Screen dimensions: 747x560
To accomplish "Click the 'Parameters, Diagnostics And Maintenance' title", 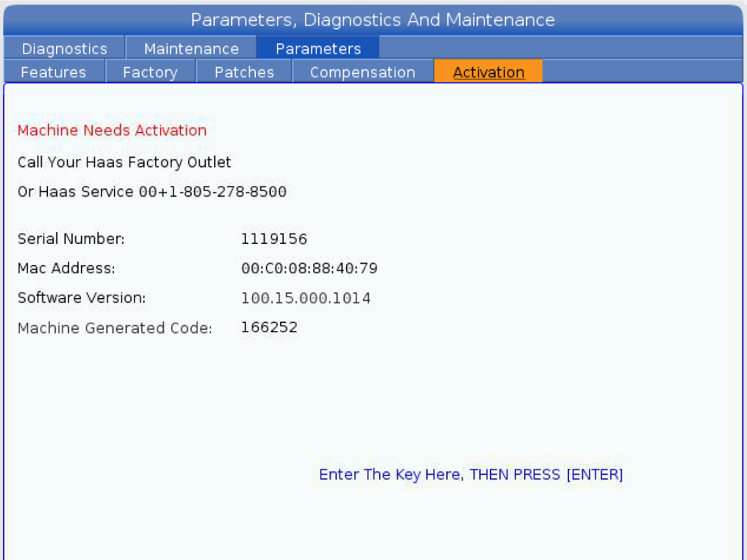I will 373,20.
